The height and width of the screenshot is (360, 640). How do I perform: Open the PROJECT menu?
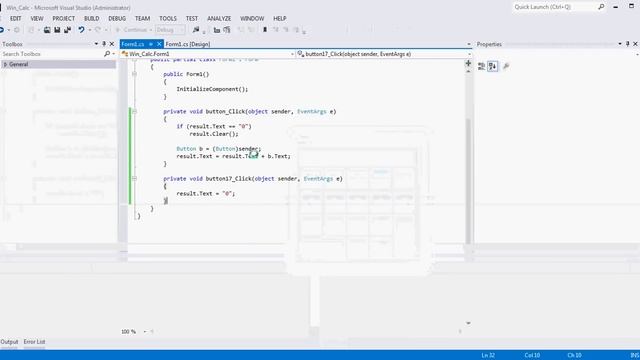point(64,18)
